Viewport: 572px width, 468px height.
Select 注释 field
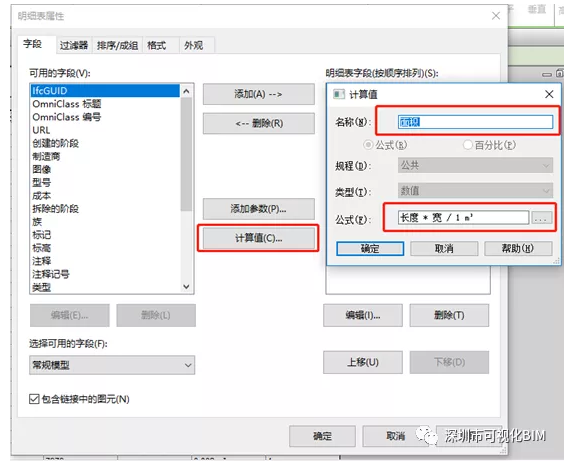(105, 261)
